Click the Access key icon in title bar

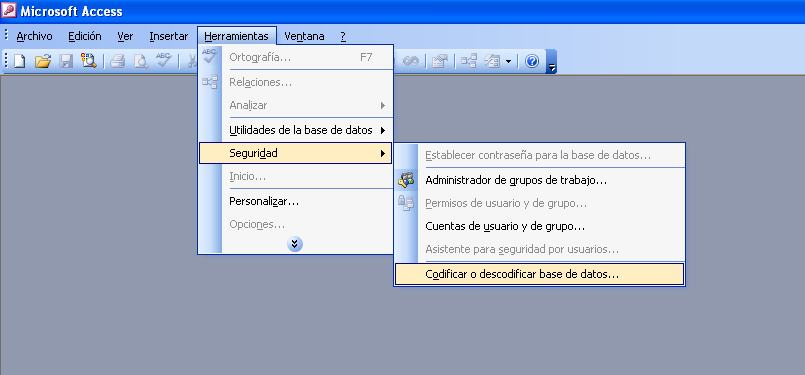(x=9, y=10)
